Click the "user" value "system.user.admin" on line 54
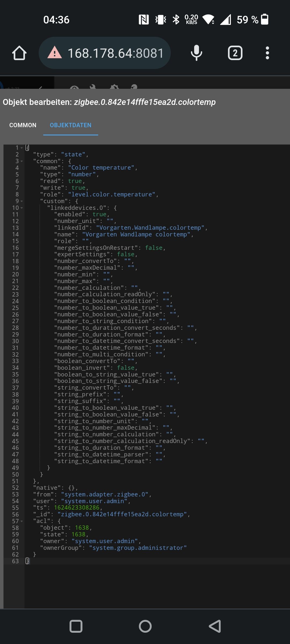 coord(94,501)
